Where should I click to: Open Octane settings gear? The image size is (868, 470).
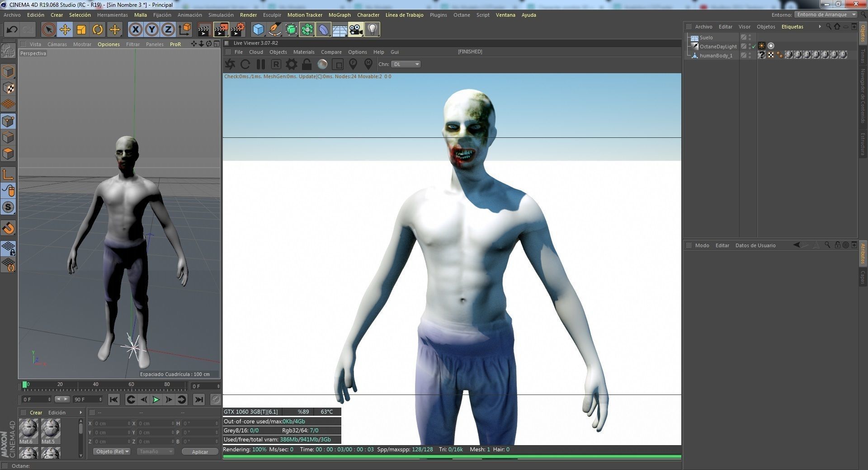point(292,64)
